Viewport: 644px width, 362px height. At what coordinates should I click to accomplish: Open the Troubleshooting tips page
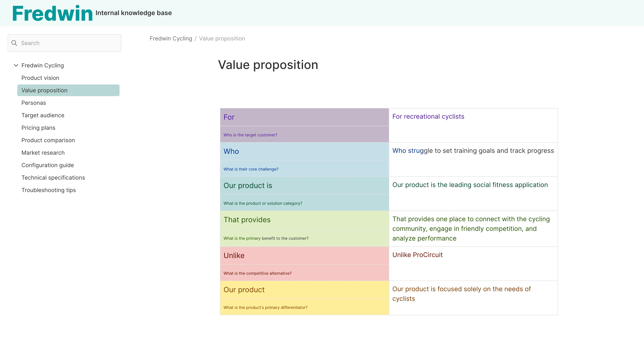[49, 190]
